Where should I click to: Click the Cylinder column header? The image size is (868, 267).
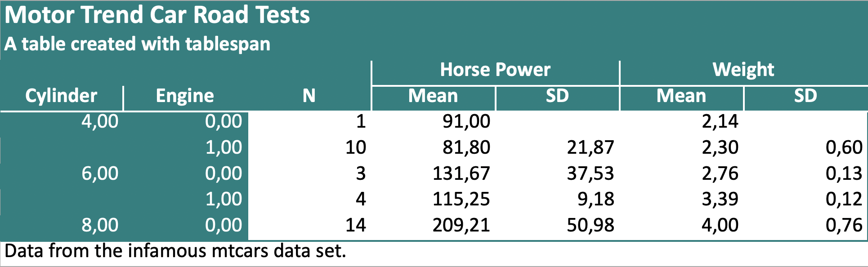pyautogui.click(x=61, y=96)
